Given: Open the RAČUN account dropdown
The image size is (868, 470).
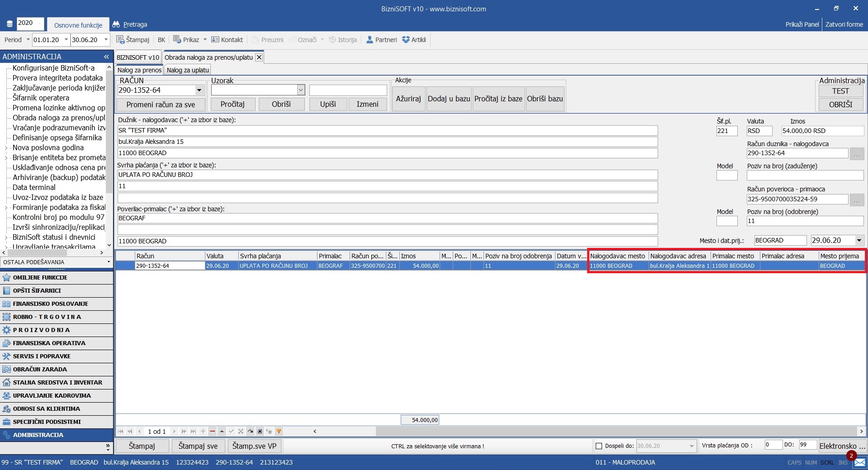Looking at the screenshot, I should click(x=199, y=90).
